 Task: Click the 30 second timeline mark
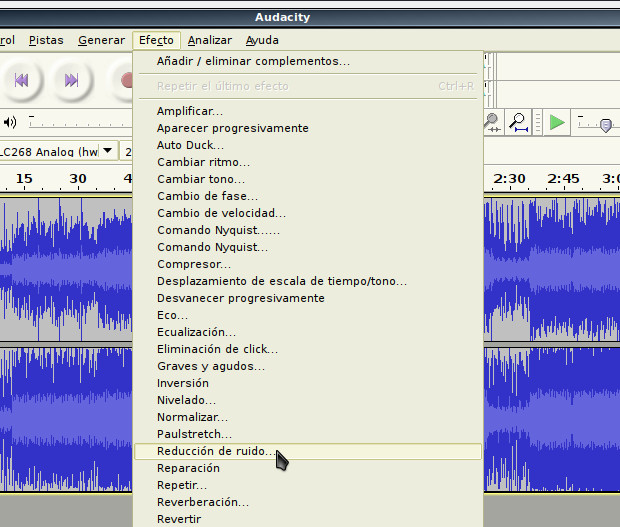[x=78, y=179]
